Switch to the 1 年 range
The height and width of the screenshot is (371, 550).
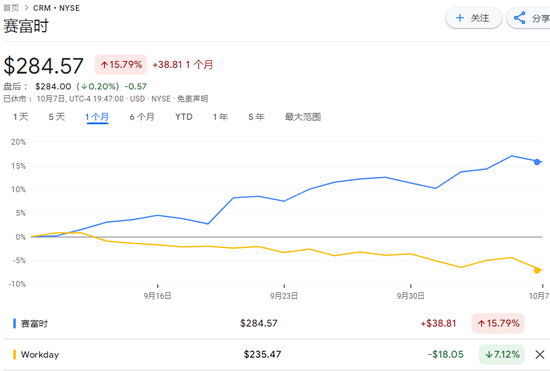pyautogui.click(x=220, y=117)
